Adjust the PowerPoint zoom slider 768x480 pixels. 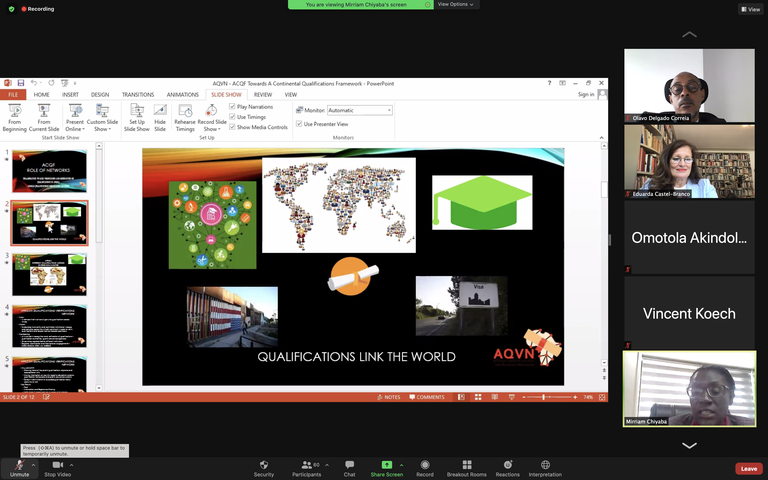(545, 397)
